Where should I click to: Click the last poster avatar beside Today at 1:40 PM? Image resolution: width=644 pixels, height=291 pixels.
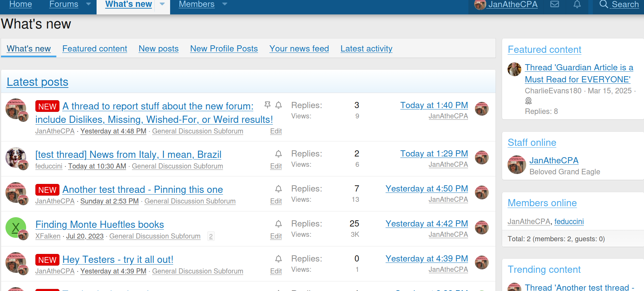tap(482, 108)
